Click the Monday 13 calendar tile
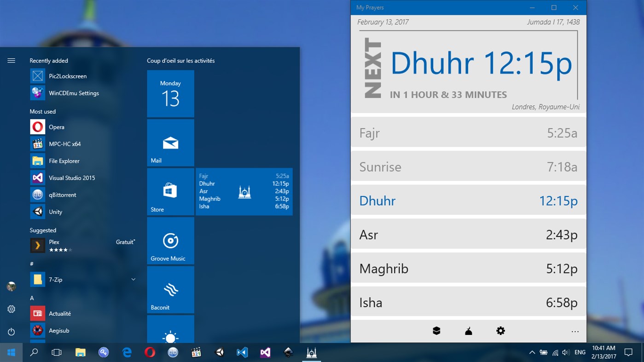Screen dimensions: 644x362 click(x=170, y=93)
